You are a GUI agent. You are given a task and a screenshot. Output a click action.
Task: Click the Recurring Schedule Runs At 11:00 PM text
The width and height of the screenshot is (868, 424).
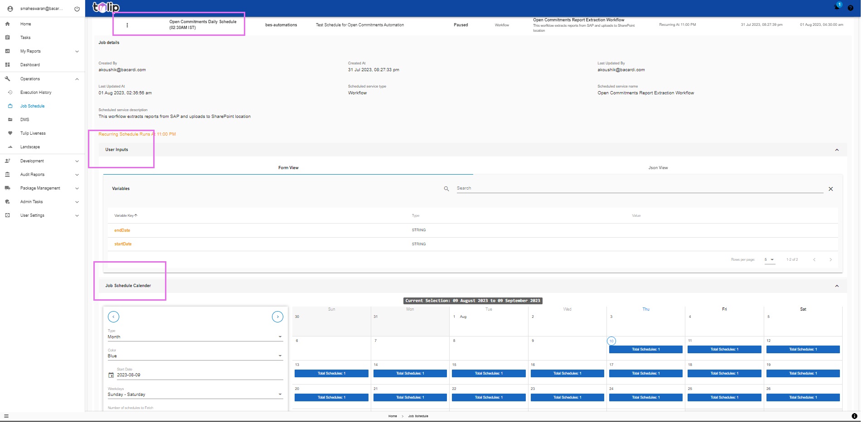pyautogui.click(x=137, y=134)
